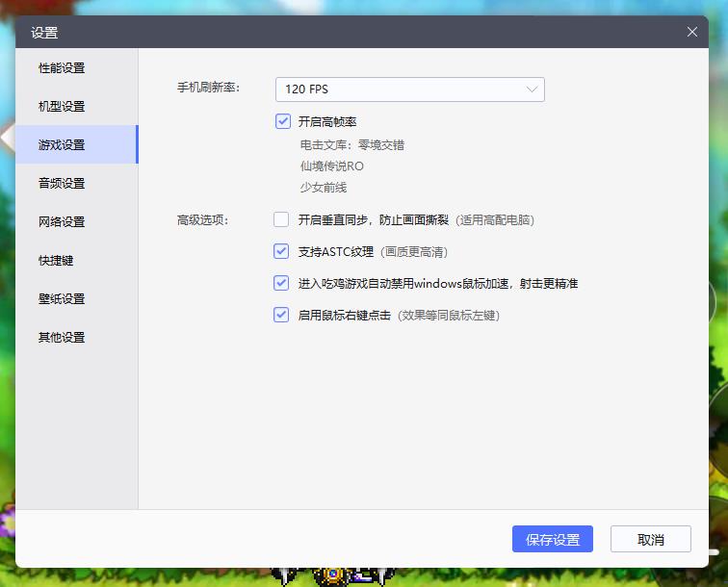Viewport: 728px width, 587px height.
Task: Uncheck 启用鼠标右键点击 option
Action: click(281, 315)
